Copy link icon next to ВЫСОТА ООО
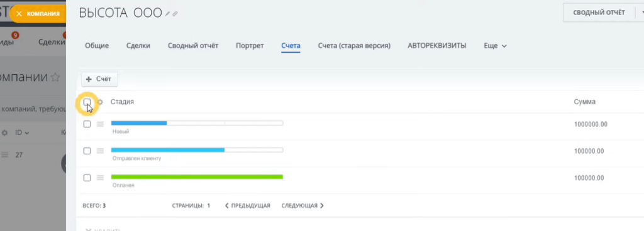This screenshot has width=644, height=231. pyautogui.click(x=175, y=14)
